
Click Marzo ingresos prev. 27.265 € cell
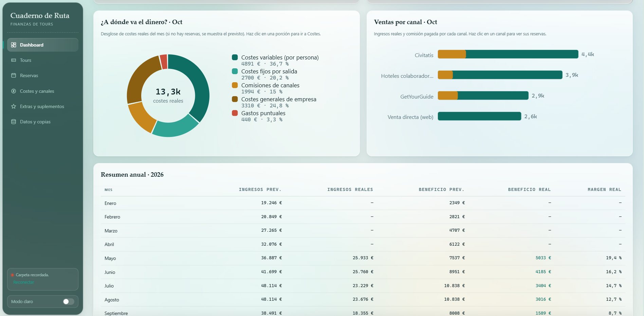pos(271,230)
